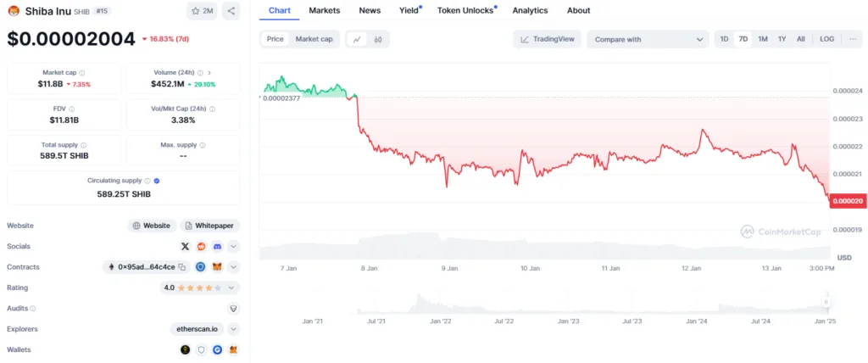The image size is (868, 363).
Task: Open the Whitepaper link button
Action: tap(210, 226)
